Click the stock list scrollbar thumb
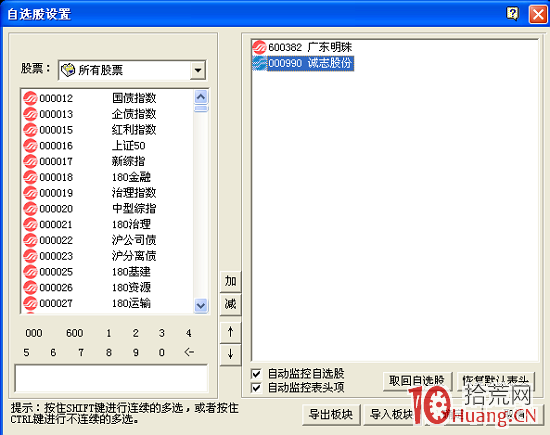 click(201, 108)
